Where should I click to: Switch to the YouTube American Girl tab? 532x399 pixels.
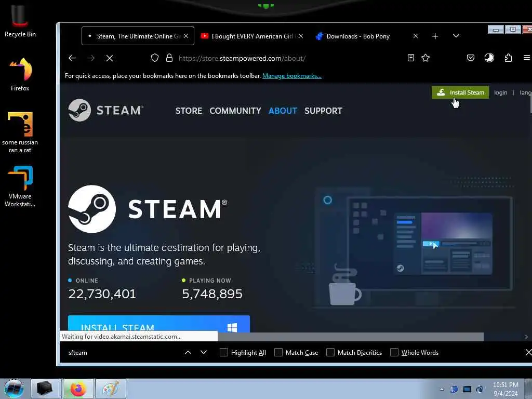click(x=252, y=36)
